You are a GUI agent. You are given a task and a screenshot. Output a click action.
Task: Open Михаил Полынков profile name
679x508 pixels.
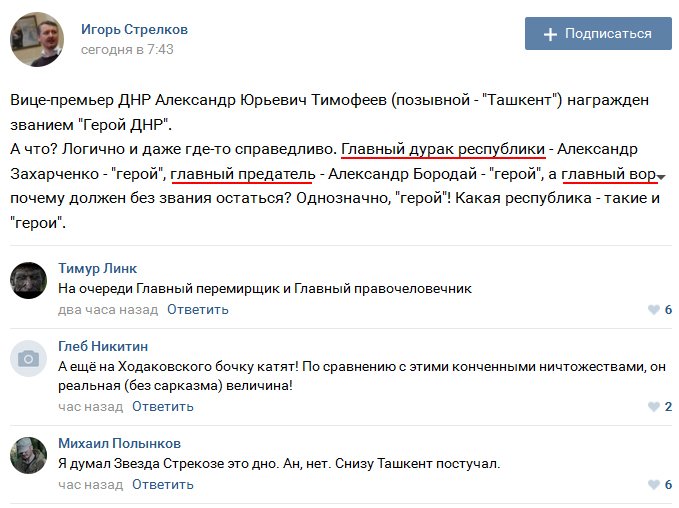pyautogui.click(x=119, y=443)
